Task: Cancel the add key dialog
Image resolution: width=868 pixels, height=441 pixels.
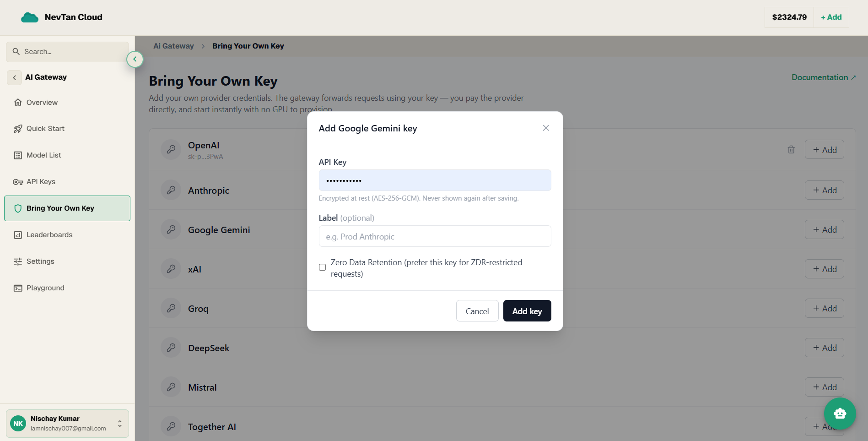Action: click(x=477, y=311)
